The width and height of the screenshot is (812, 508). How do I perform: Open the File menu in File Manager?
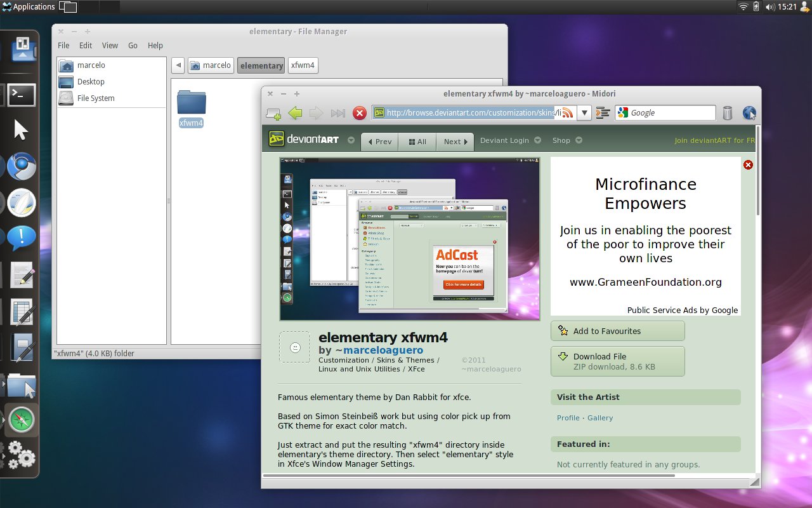pyautogui.click(x=63, y=46)
